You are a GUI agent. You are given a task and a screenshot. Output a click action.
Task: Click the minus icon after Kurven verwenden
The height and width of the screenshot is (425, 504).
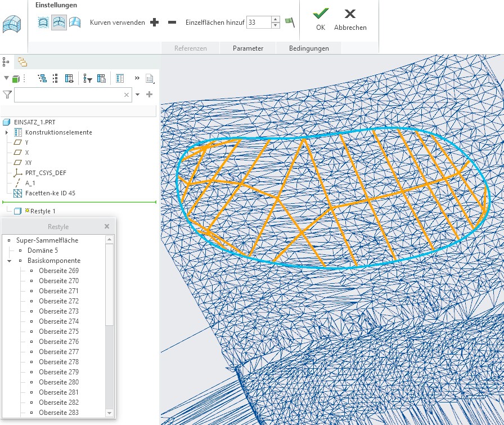pyautogui.click(x=172, y=23)
